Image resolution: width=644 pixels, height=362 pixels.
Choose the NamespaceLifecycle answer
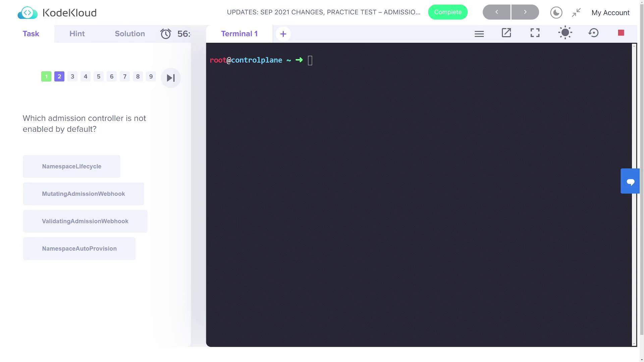tap(71, 167)
